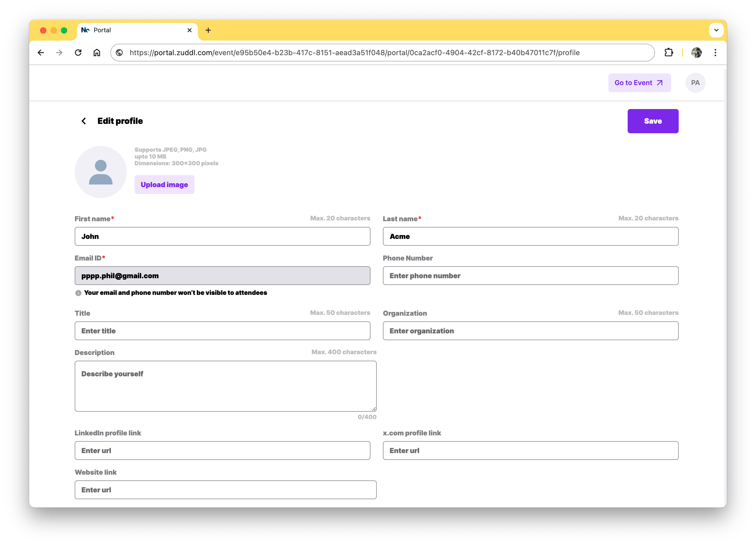Click the site info icon in address bar

point(119,53)
